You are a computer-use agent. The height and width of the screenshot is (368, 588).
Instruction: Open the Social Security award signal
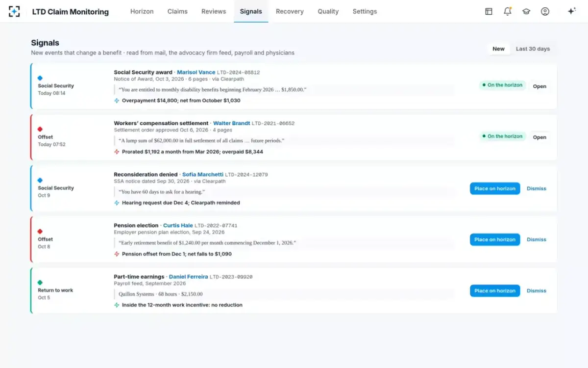click(539, 86)
